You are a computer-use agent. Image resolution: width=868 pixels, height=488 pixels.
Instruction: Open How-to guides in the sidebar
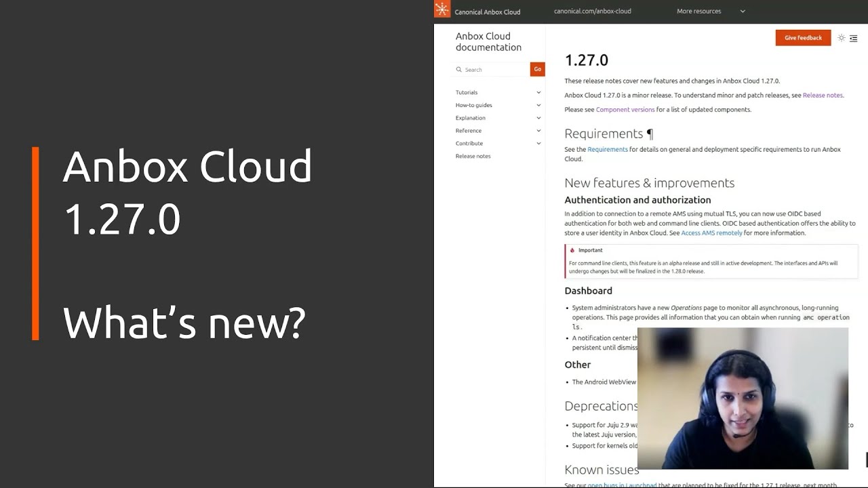click(474, 105)
